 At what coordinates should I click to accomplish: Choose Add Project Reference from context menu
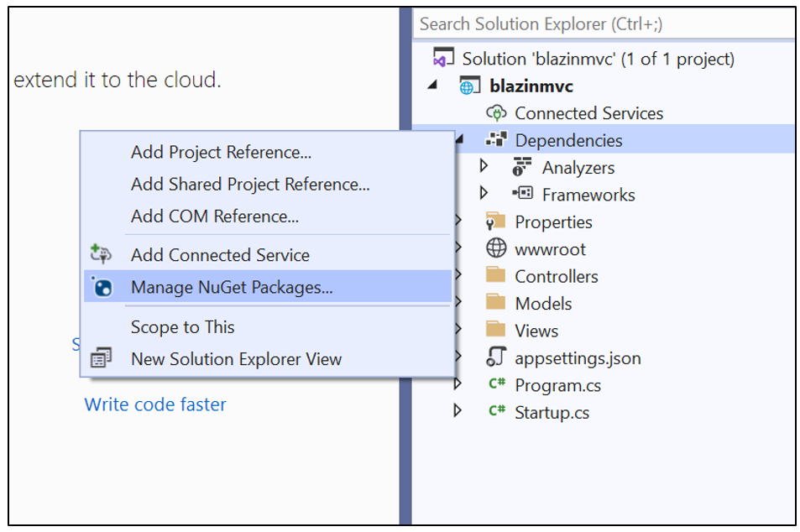pos(221,152)
